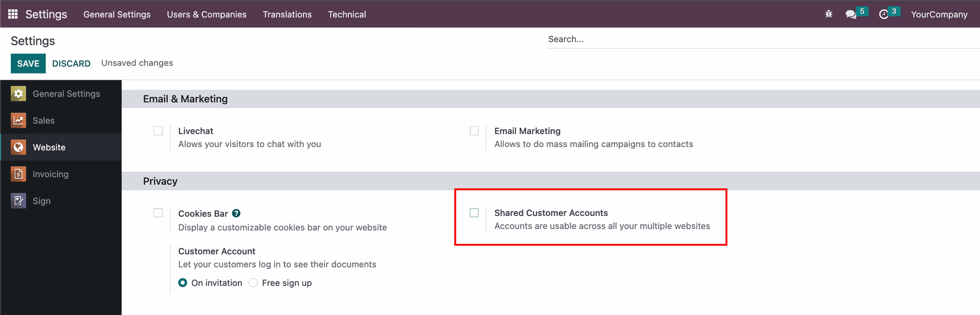
Task: Click the General Settings gear icon
Action: [18, 94]
